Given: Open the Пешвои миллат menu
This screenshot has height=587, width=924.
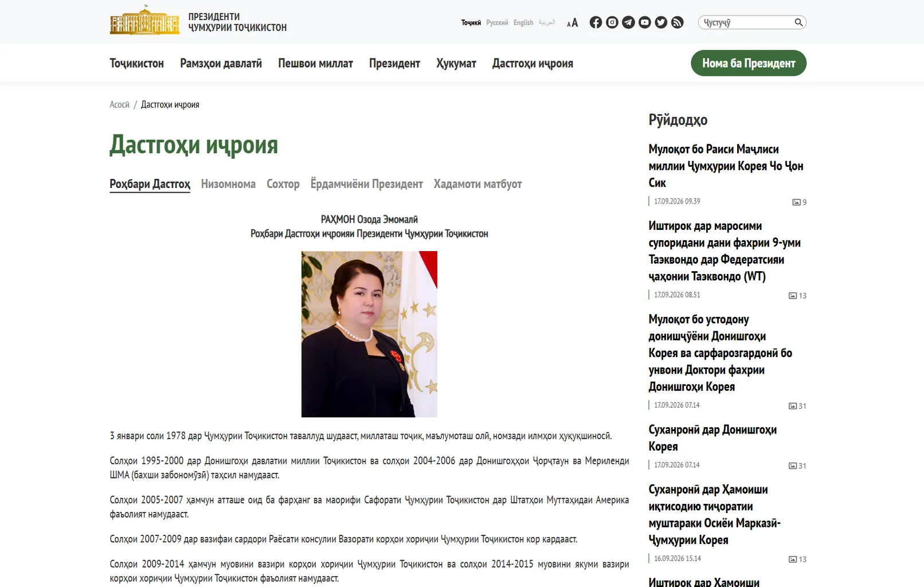Looking at the screenshot, I should (315, 64).
